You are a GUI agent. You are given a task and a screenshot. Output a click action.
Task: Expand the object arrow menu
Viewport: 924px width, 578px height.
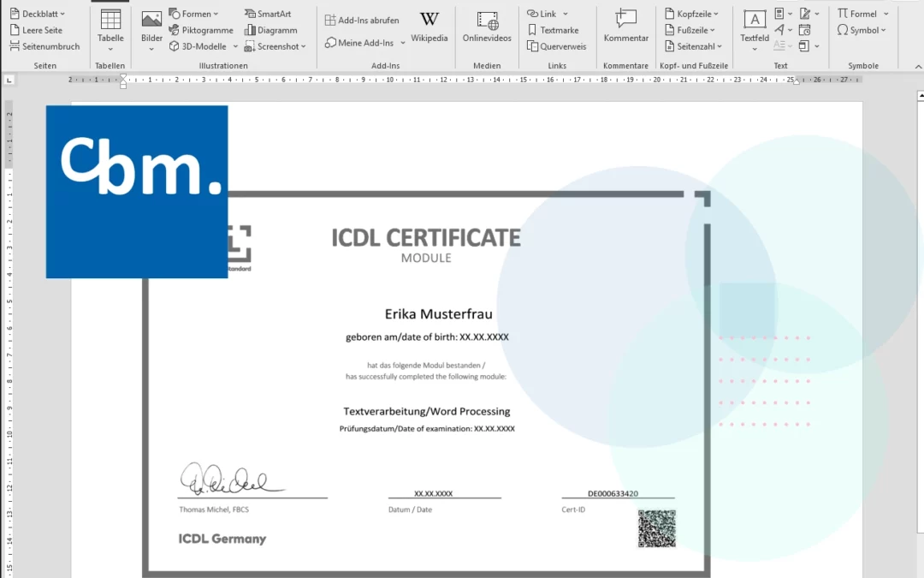[817, 46]
